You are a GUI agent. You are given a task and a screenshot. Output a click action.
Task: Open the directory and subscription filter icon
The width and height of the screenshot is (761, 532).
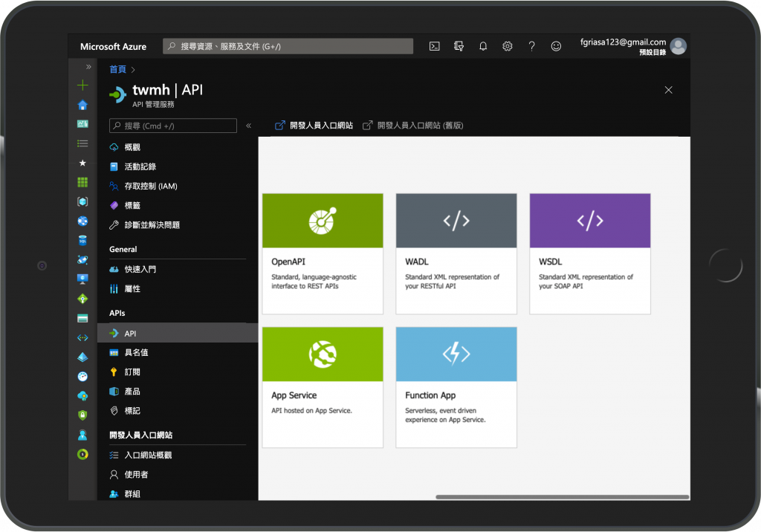click(459, 46)
